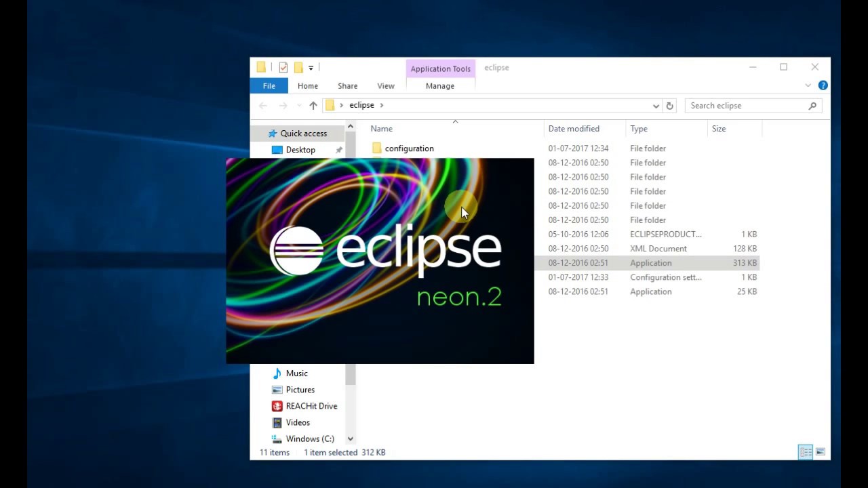Image resolution: width=868 pixels, height=488 pixels.
Task: Click the folder icon in the title bar
Action: pyautogui.click(x=261, y=67)
